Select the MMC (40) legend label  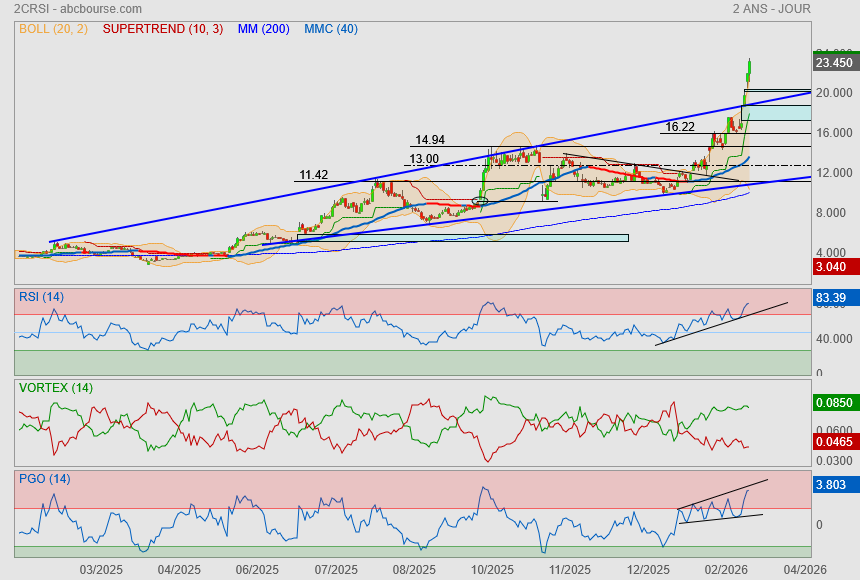pyautogui.click(x=330, y=29)
